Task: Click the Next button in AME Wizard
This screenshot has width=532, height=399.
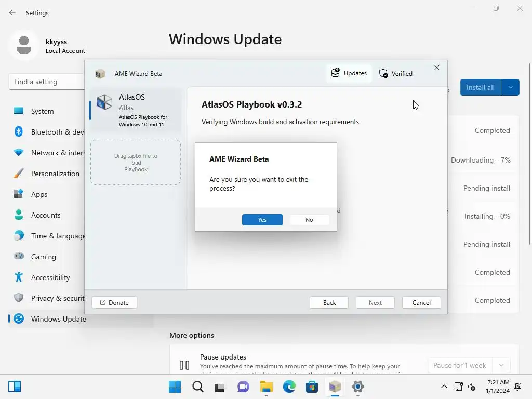Action: point(375,302)
